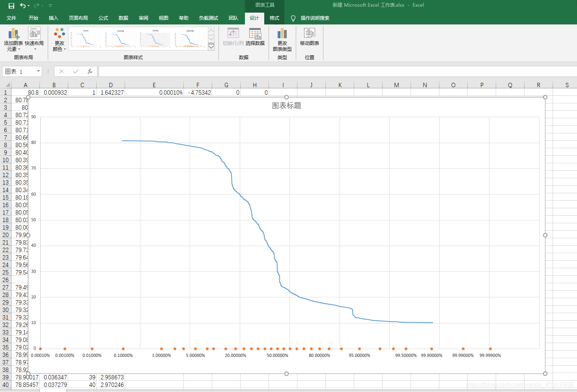This screenshot has height=392, width=577.
Task: Switch to the 负载测试 ribbon tab
Action: coord(209,18)
